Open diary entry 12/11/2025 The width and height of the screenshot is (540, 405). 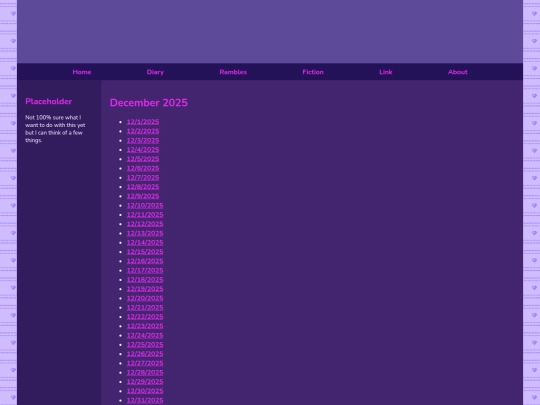[145, 215]
